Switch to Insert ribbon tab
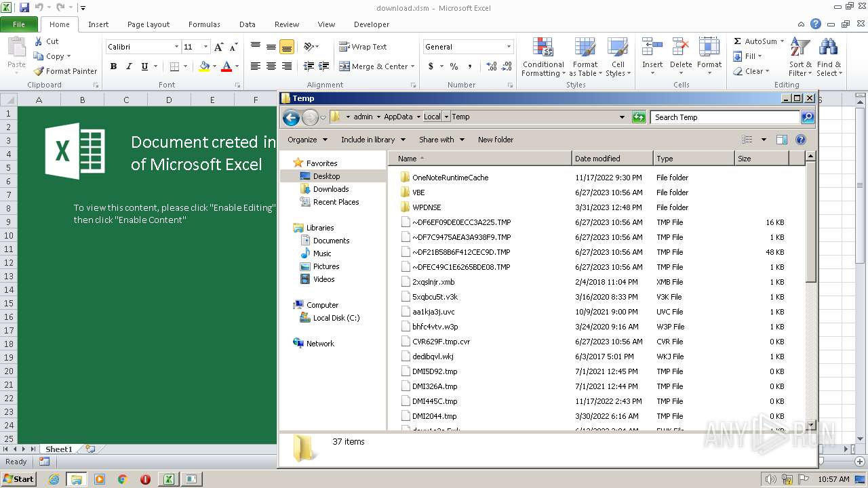The height and width of the screenshot is (488, 868). (98, 24)
